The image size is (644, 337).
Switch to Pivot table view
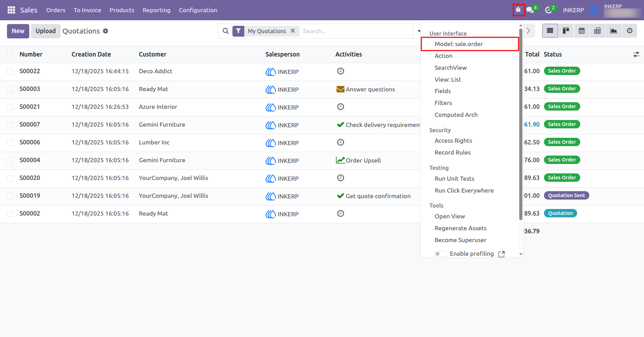(597, 31)
